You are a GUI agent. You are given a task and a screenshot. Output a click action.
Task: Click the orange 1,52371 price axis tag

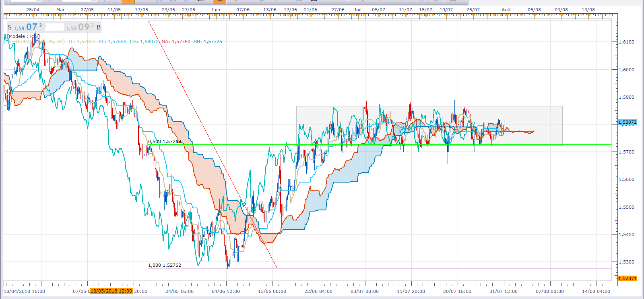627,278
